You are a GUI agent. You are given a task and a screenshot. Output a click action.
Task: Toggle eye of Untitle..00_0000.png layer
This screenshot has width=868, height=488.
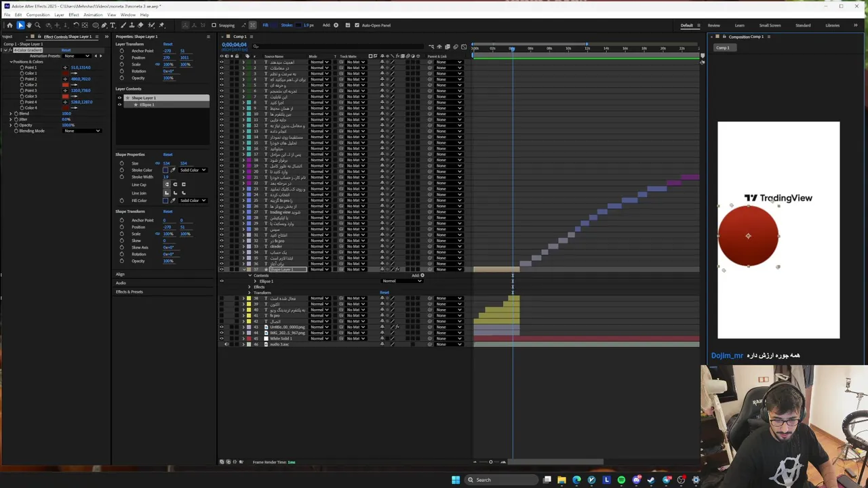221,327
